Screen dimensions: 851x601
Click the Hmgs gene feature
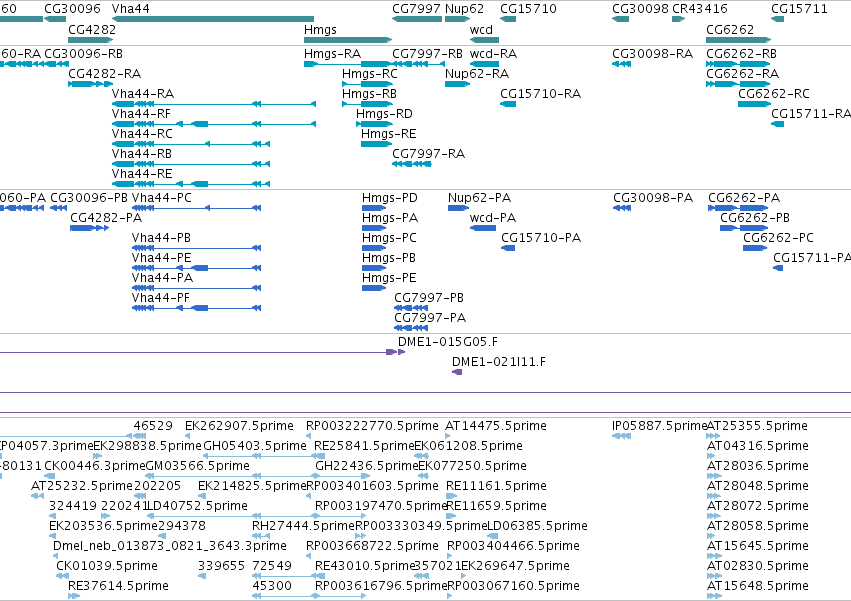(348, 40)
